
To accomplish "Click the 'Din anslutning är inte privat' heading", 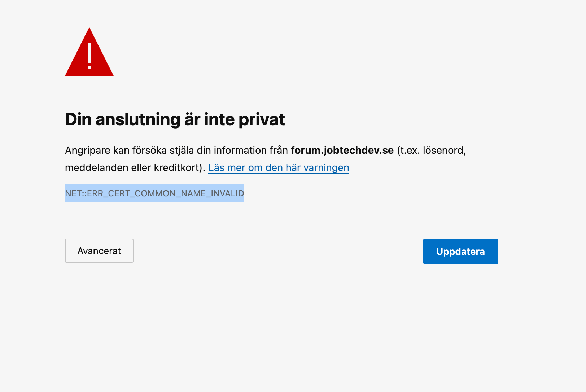I will click(175, 119).
